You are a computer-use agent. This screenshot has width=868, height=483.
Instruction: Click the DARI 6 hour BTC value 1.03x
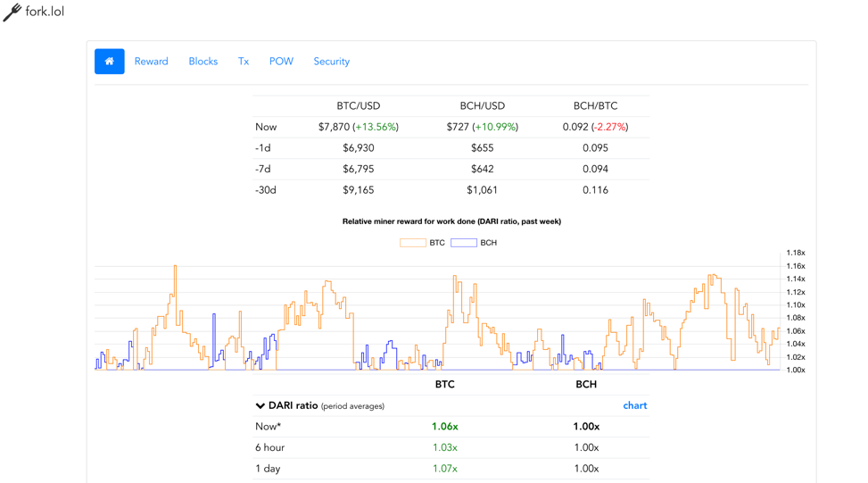click(x=445, y=447)
